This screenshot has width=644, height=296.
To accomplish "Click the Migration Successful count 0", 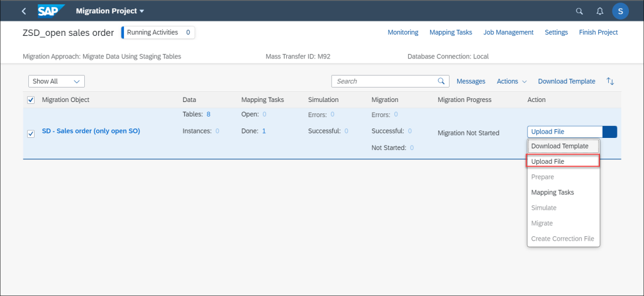I will tap(410, 131).
